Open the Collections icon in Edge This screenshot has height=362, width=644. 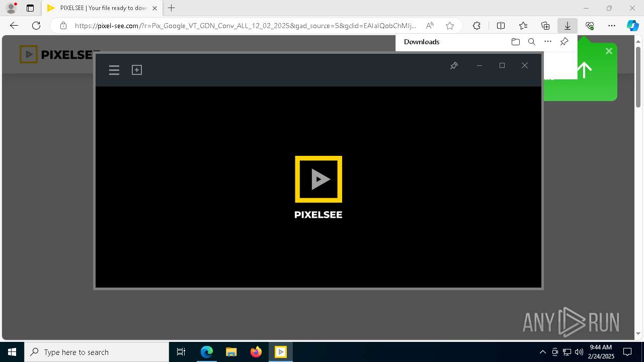tap(545, 26)
